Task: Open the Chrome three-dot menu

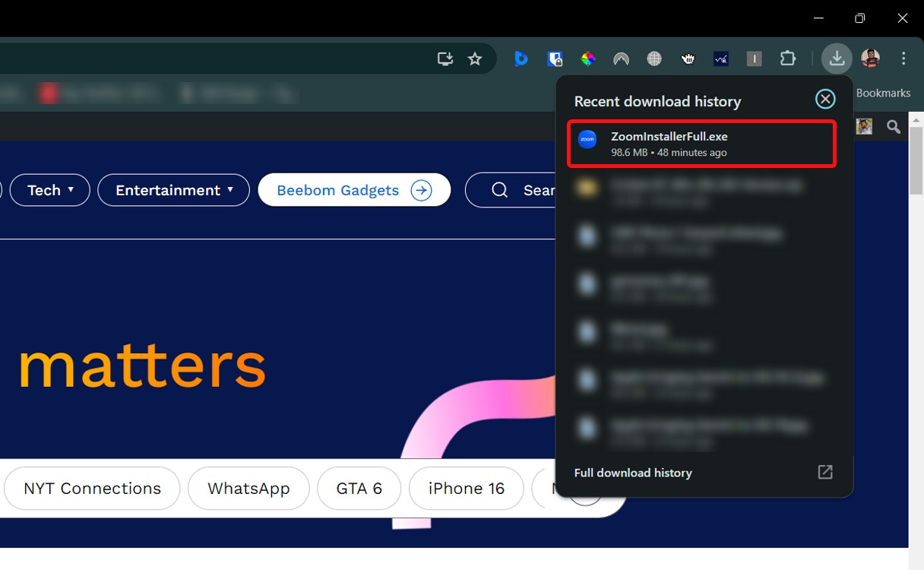Action: (903, 59)
